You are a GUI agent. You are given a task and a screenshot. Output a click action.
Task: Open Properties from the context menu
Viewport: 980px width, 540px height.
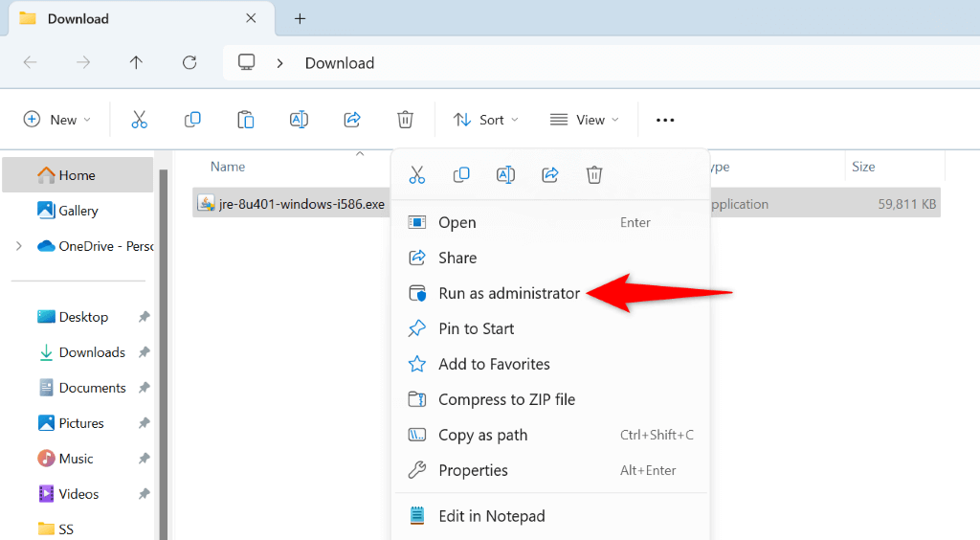[x=550, y=470]
